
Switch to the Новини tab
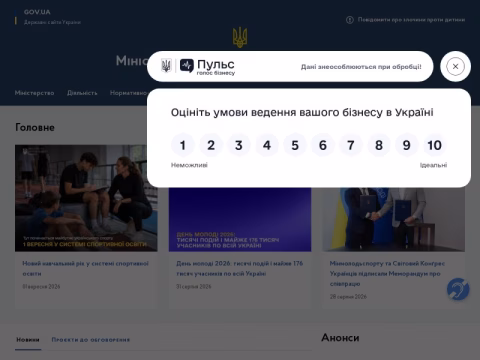tap(28, 340)
